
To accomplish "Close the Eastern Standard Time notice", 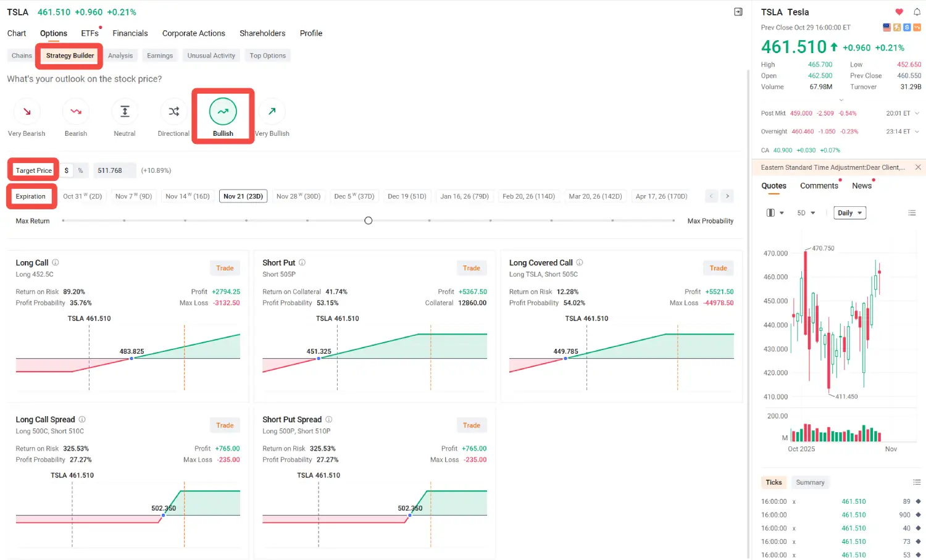I will [x=918, y=167].
